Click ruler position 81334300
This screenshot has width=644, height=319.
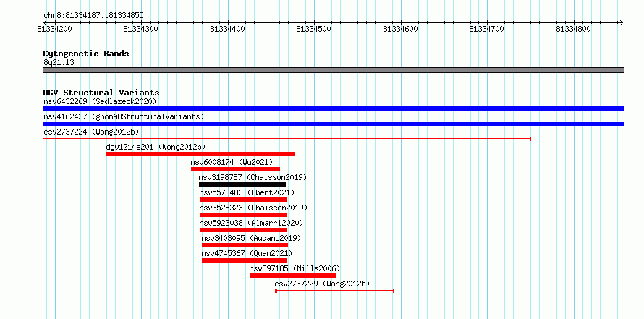coord(140,29)
